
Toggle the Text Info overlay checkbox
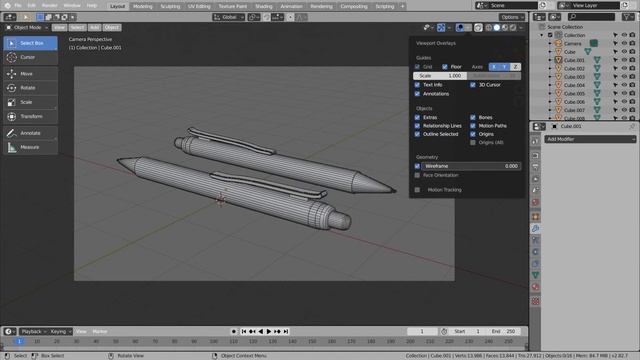[x=417, y=85]
